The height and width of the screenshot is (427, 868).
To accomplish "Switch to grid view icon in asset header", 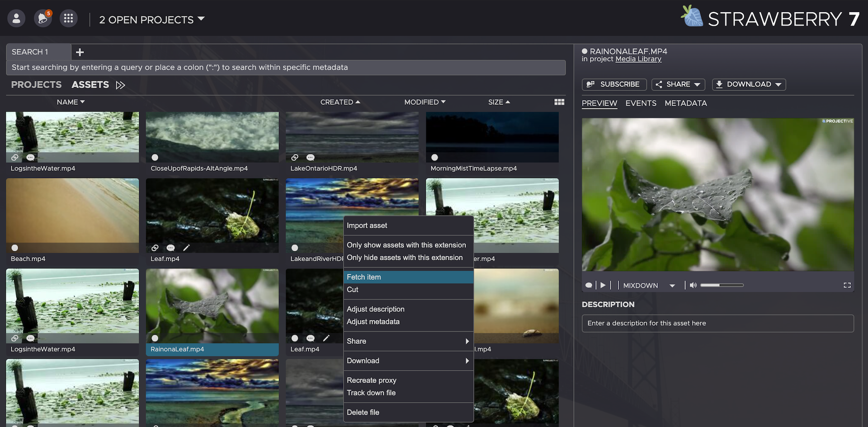I will click(559, 102).
